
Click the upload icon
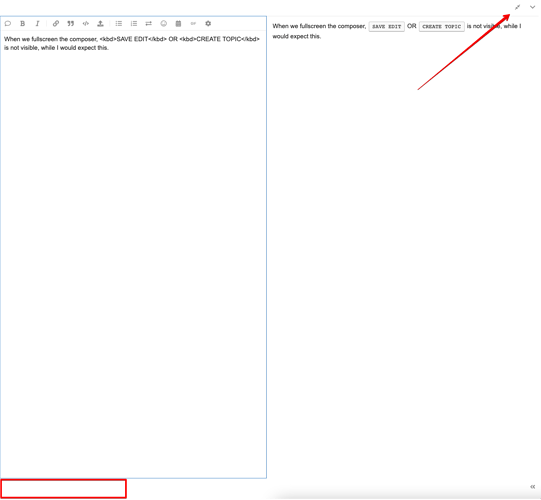pos(100,23)
